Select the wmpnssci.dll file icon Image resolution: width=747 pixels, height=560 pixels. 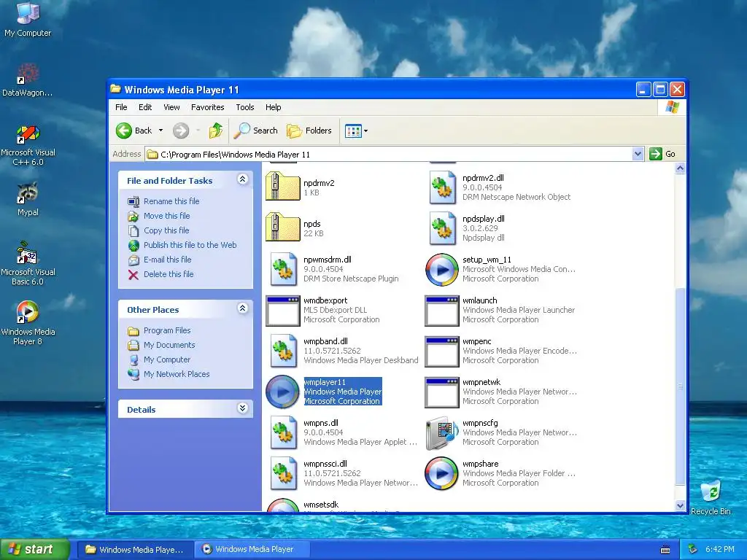coord(282,473)
